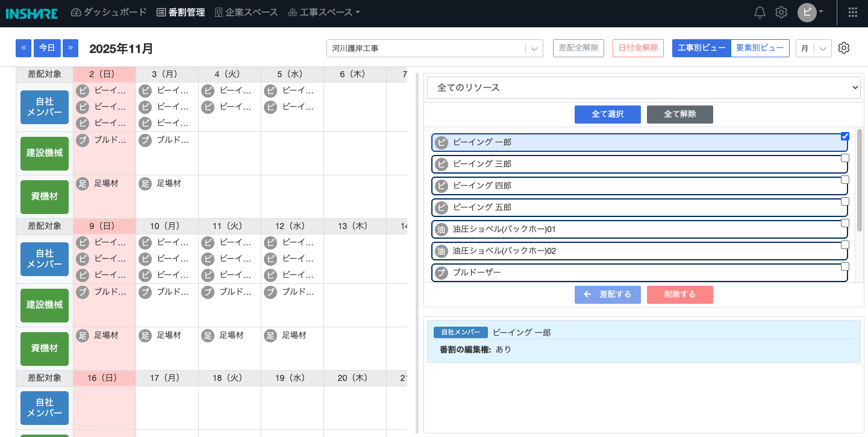Check the ビーイング 五郎 checkbox
868x437 pixels.
pyautogui.click(x=845, y=201)
